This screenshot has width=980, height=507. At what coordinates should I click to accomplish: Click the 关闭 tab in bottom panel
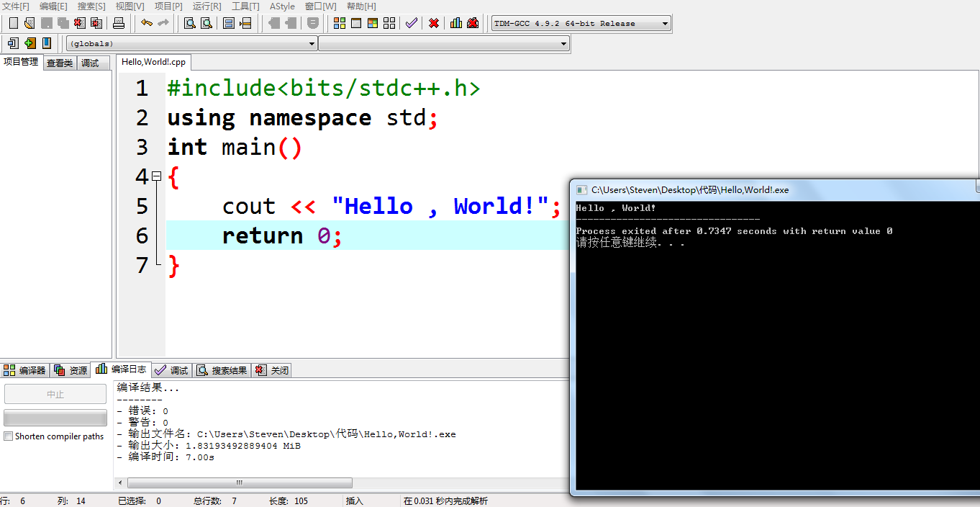click(x=271, y=370)
